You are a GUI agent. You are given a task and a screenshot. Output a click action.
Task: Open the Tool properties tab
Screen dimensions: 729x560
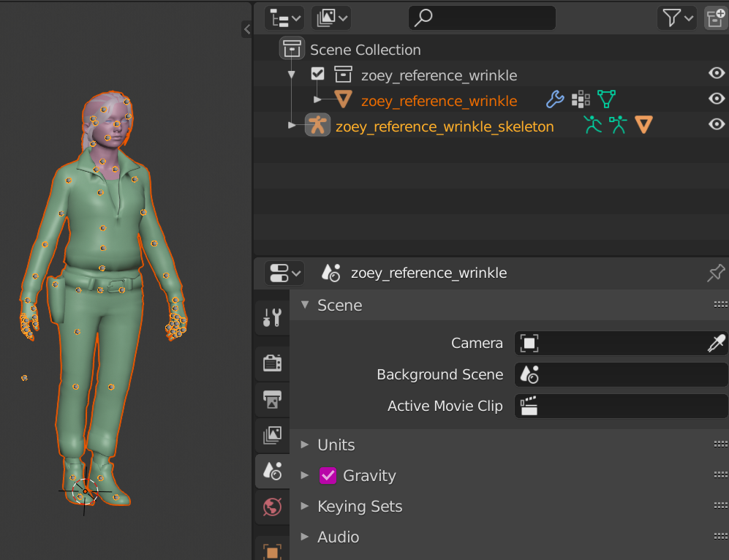coord(272,317)
